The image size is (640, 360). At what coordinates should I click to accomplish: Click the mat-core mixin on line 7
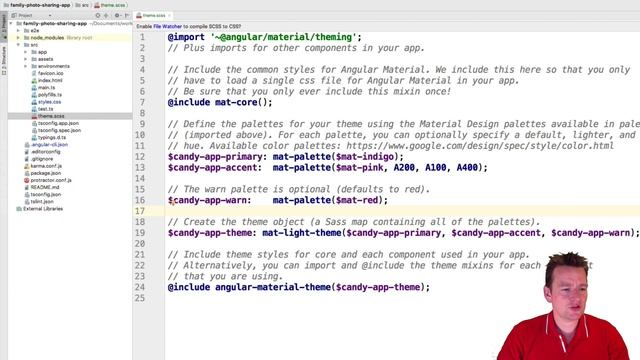coord(236,102)
